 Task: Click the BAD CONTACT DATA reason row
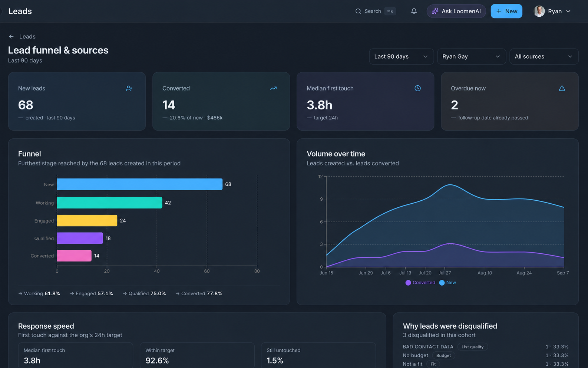pos(486,347)
